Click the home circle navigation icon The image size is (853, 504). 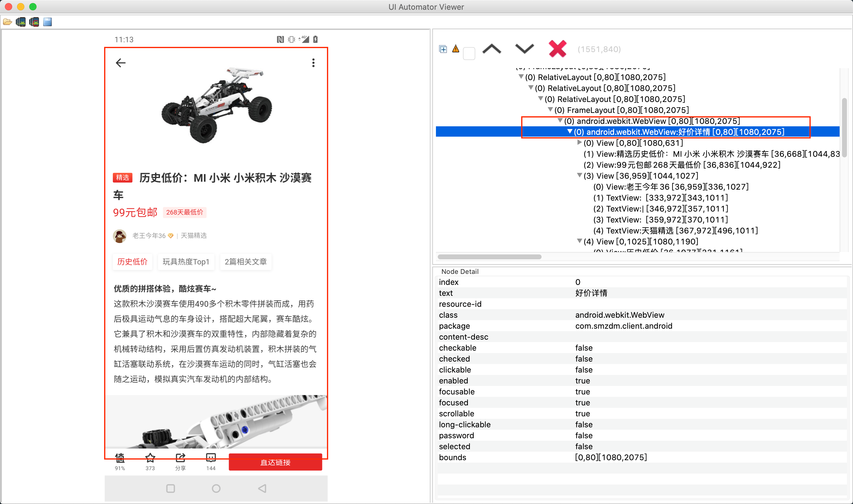coord(216,488)
